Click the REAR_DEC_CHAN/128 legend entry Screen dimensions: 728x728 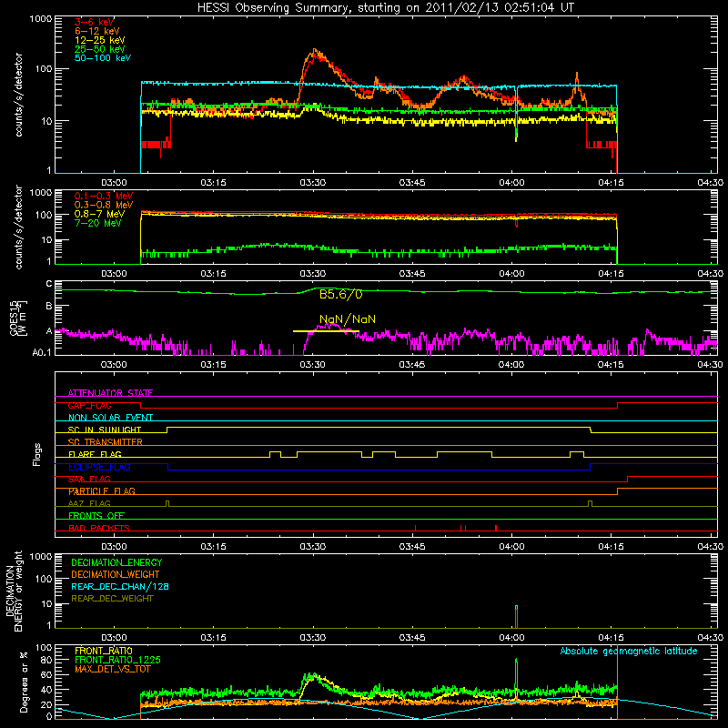pyautogui.click(x=120, y=586)
